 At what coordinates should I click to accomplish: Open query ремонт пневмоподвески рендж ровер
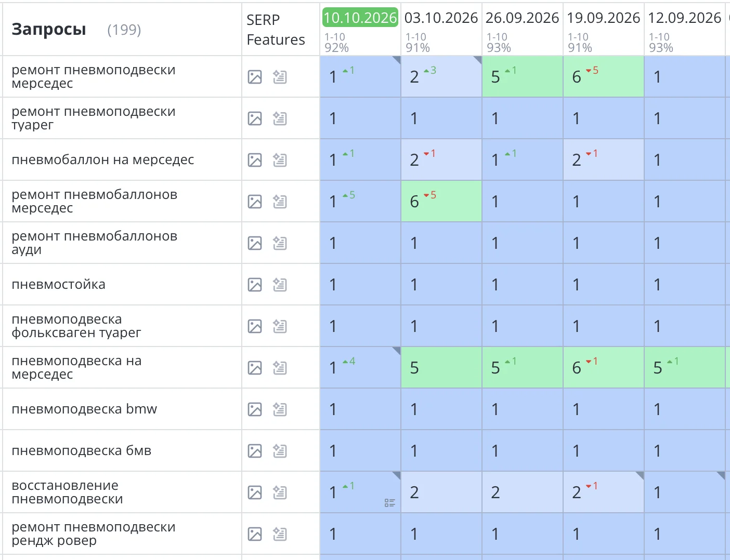pyautogui.click(x=94, y=534)
